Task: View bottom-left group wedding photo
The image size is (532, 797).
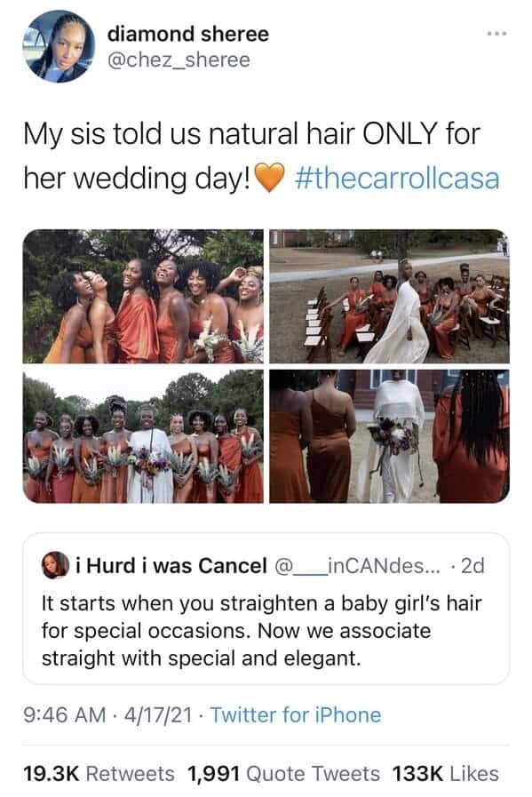Action: click(143, 436)
